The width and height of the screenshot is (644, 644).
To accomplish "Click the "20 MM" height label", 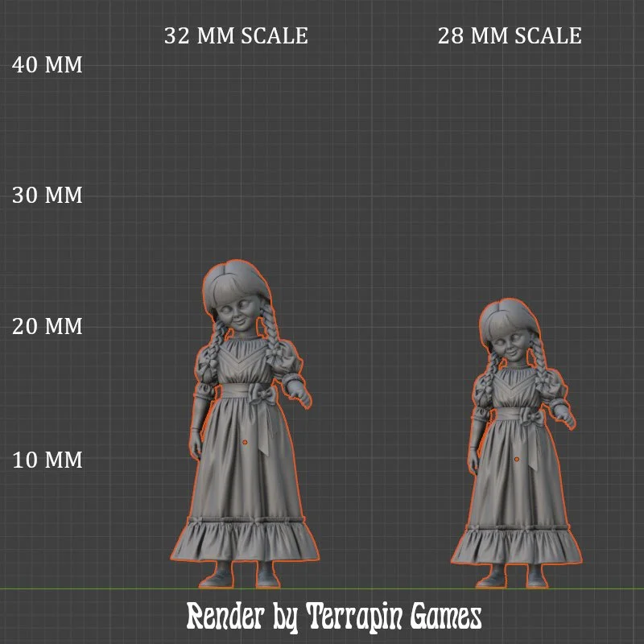I will [47, 327].
